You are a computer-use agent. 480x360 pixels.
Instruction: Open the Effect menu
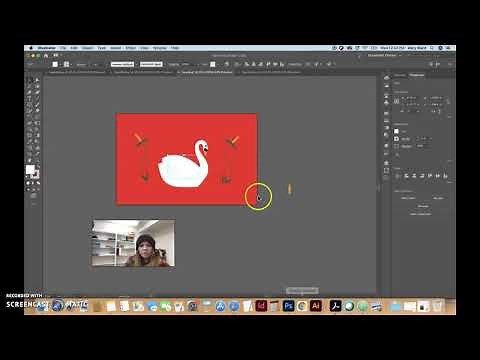(131, 48)
